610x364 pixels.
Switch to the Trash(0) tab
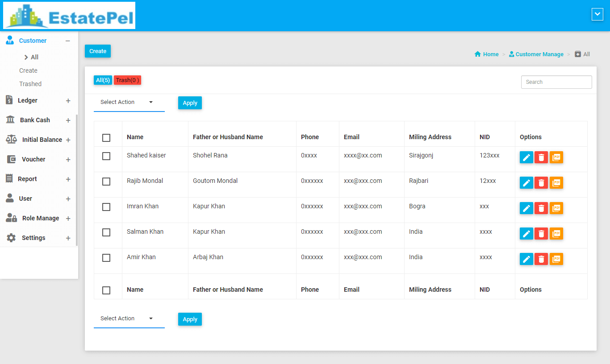coord(127,80)
